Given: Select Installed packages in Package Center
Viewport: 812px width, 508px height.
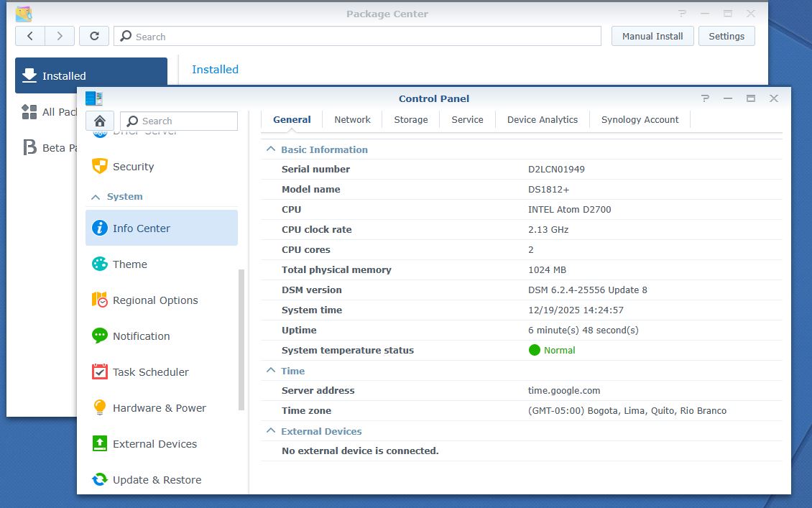Looking at the screenshot, I should 63,75.
